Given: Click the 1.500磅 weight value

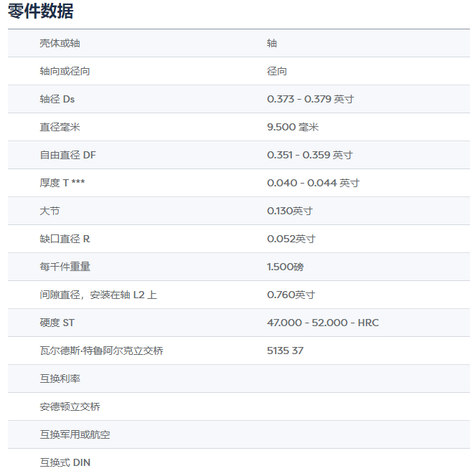Looking at the screenshot, I should pyautogui.click(x=286, y=267).
